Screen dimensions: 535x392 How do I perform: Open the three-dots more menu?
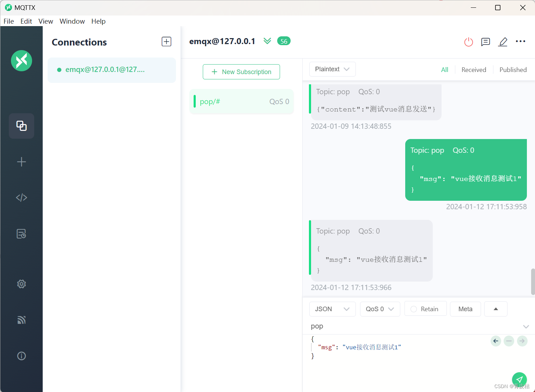point(521,41)
